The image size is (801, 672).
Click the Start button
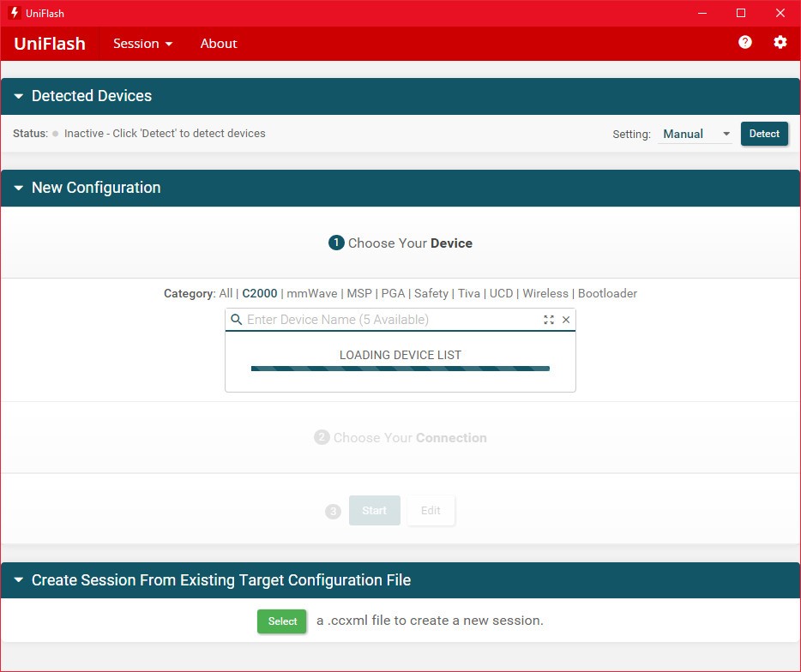tap(375, 511)
